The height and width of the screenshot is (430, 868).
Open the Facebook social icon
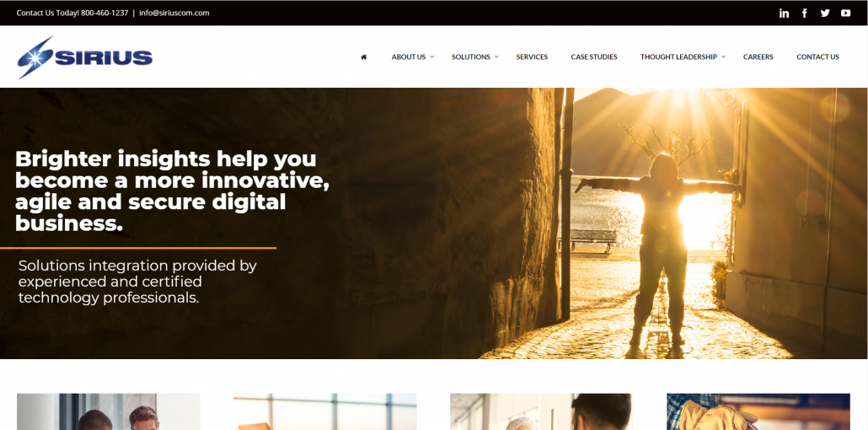pyautogui.click(x=804, y=13)
